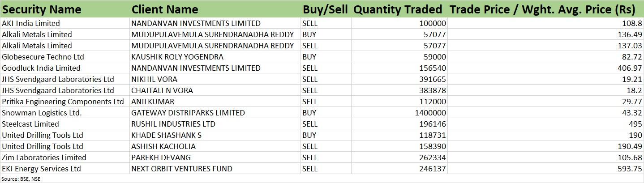This screenshot has height=183, width=644.
Task: Select the KHADE SHASHANK S client cell
Action: point(215,135)
